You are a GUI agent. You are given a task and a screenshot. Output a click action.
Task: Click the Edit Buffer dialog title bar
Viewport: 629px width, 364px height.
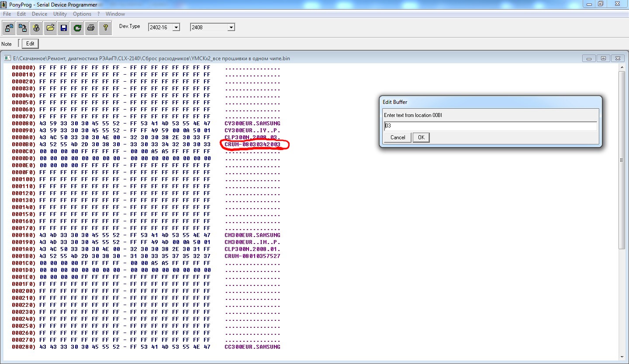click(x=491, y=102)
